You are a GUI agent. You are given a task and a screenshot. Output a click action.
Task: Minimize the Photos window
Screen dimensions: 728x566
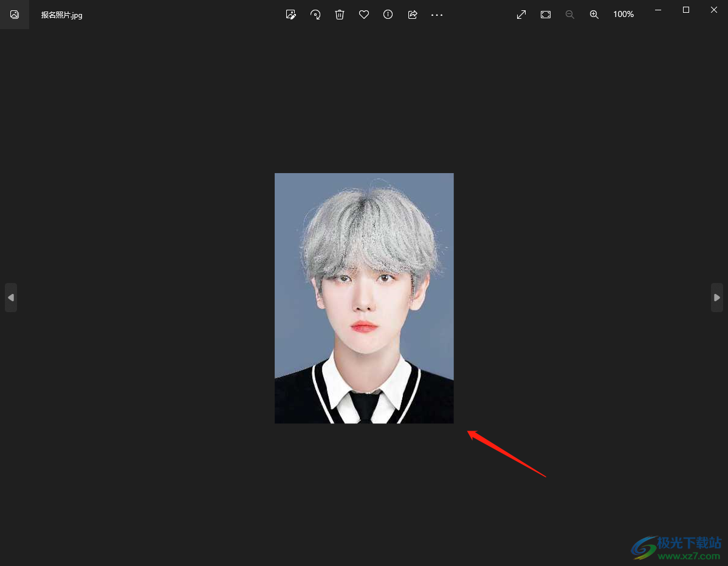coord(658,10)
